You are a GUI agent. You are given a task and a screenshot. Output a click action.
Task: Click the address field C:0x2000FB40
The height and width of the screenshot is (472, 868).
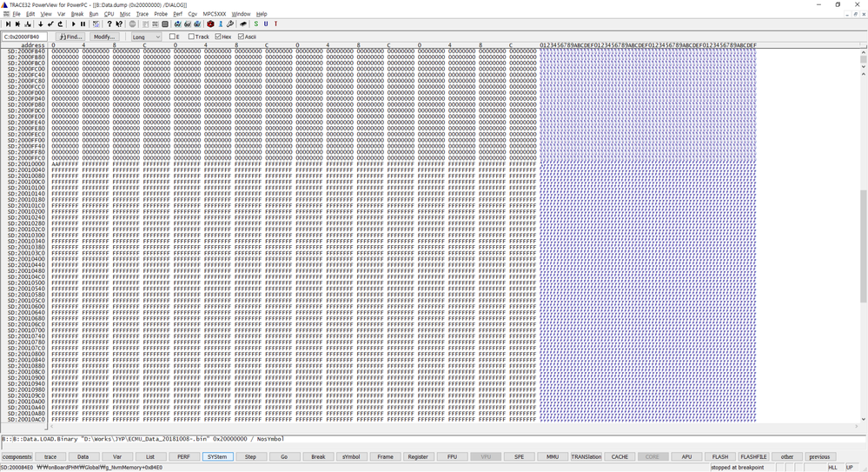click(24, 37)
